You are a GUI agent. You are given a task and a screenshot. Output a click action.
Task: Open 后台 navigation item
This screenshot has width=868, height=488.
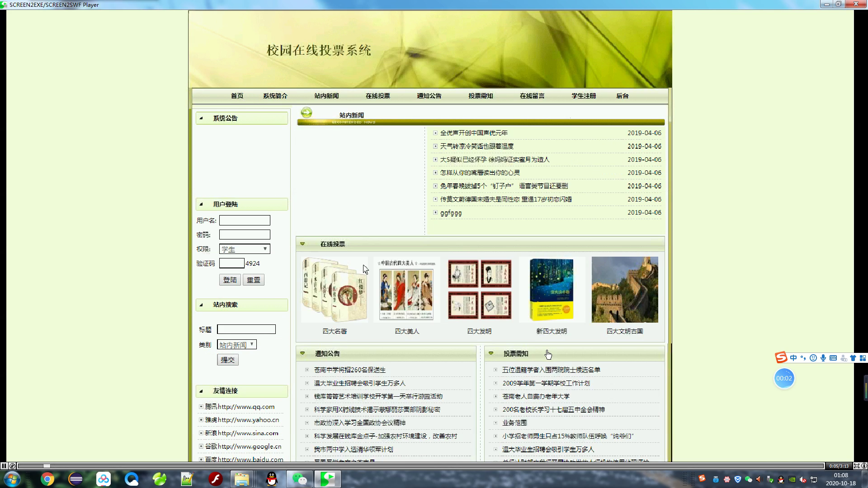(623, 96)
